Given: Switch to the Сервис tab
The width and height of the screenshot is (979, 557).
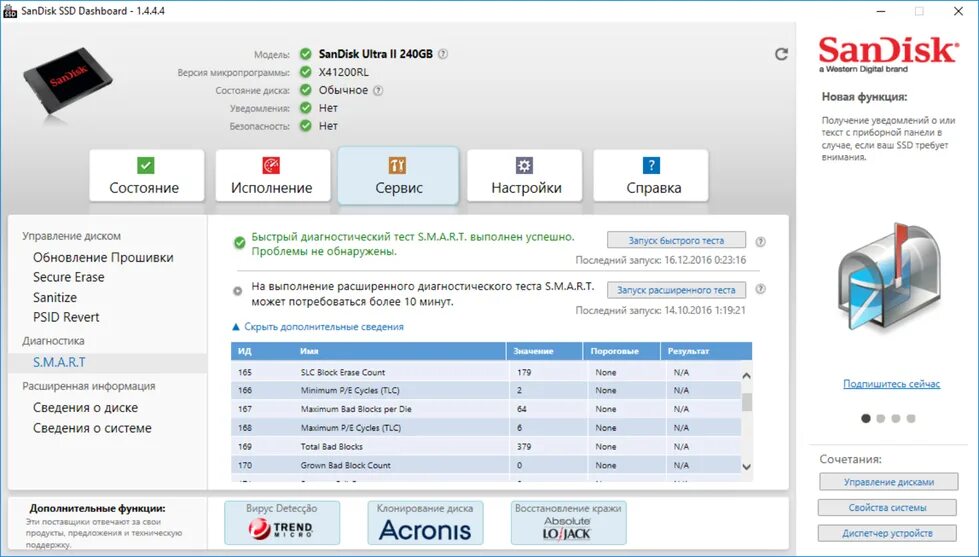Looking at the screenshot, I should point(398,175).
